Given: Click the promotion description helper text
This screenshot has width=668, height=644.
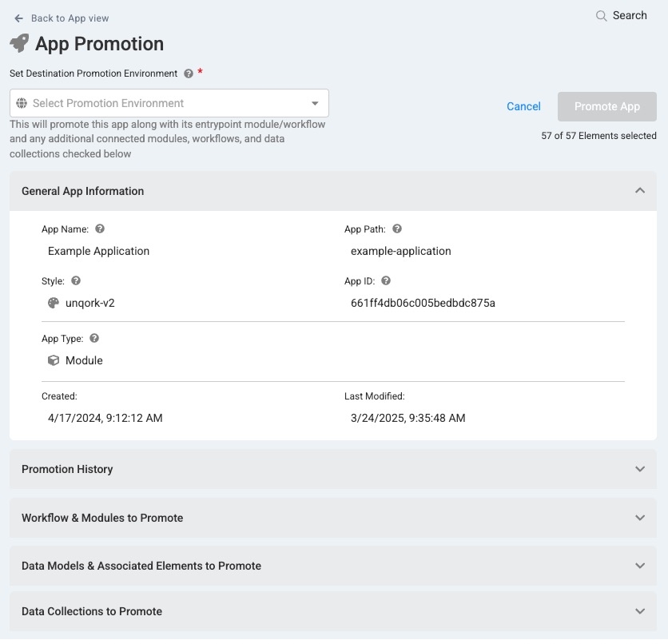Looking at the screenshot, I should click(x=168, y=139).
